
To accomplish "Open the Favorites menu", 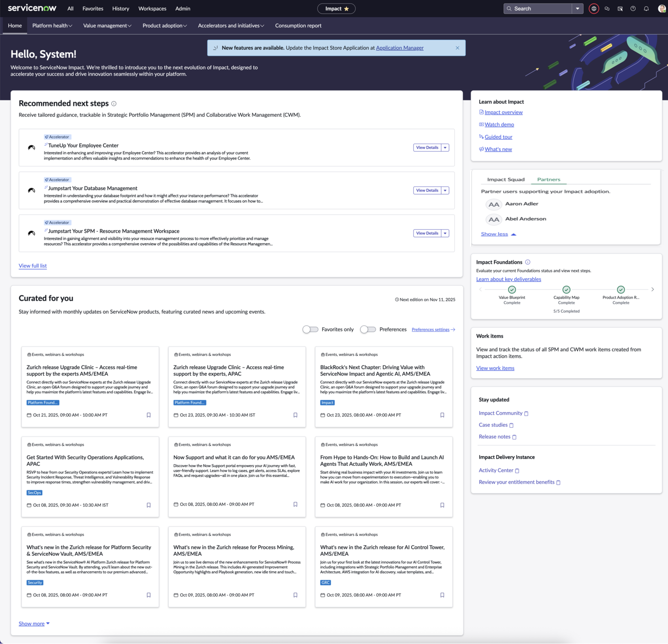I will [93, 9].
